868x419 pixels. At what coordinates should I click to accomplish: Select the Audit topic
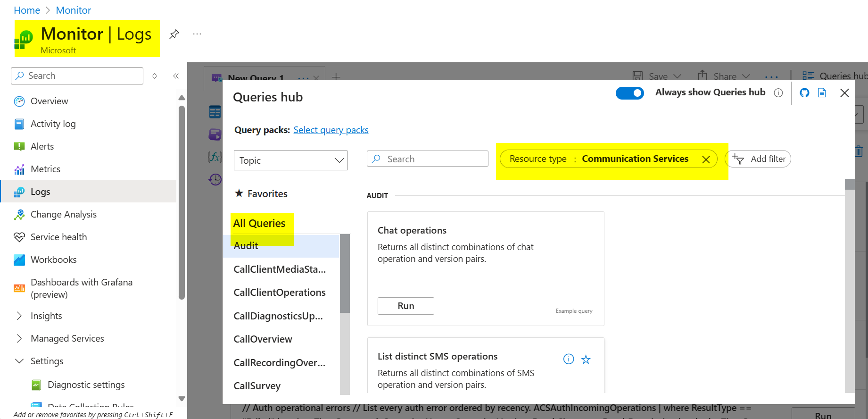tap(281, 245)
